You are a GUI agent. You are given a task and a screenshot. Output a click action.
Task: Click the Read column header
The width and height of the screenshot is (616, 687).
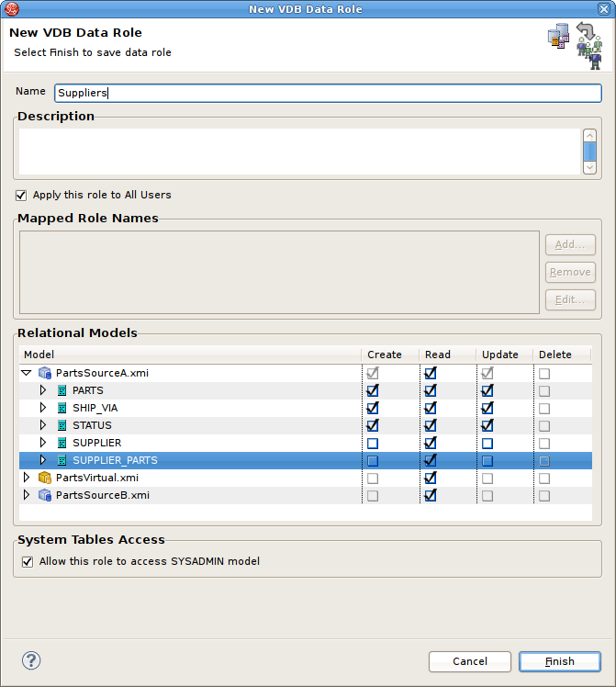pyautogui.click(x=438, y=355)
